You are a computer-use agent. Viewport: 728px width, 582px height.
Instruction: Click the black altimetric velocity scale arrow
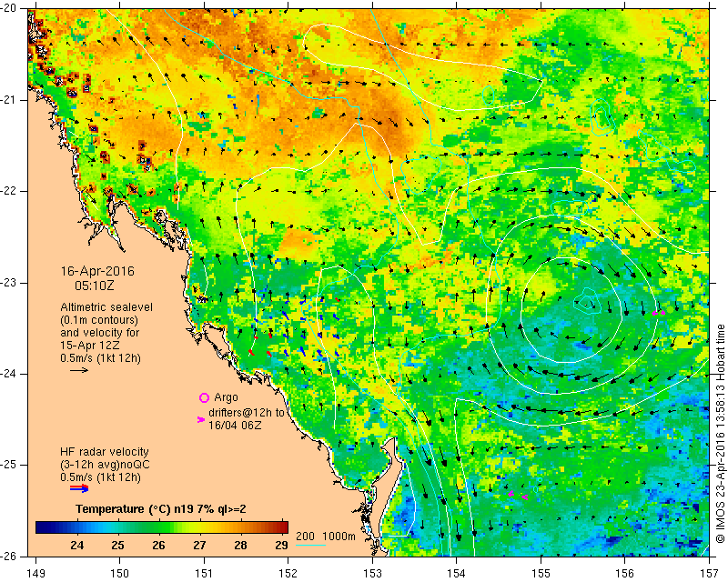tap(79, 370)
